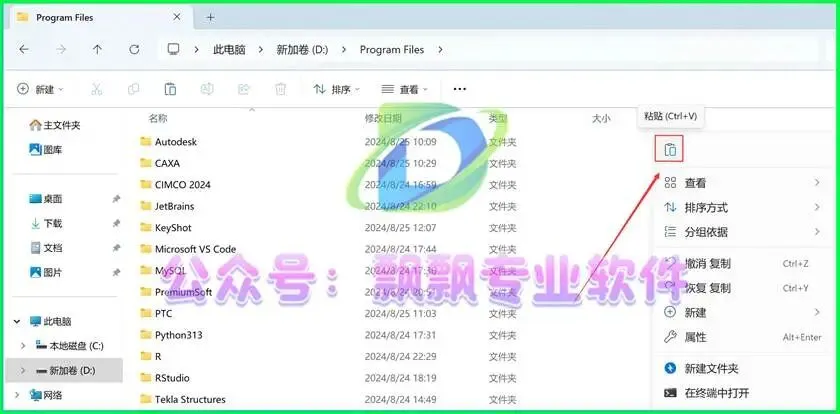Click chevron after 此电脑 in breadcrumb
The image size is (840, 414).
point(261,49)
